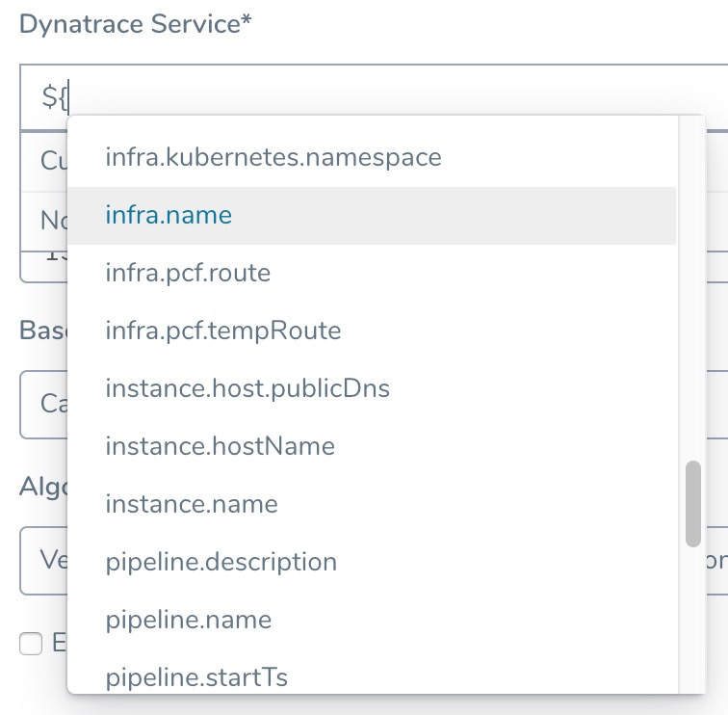The width and height of the screenshot is (728, 715).
Task: Pick infra.pcf.route variable
Action: (x=372, y=273)
